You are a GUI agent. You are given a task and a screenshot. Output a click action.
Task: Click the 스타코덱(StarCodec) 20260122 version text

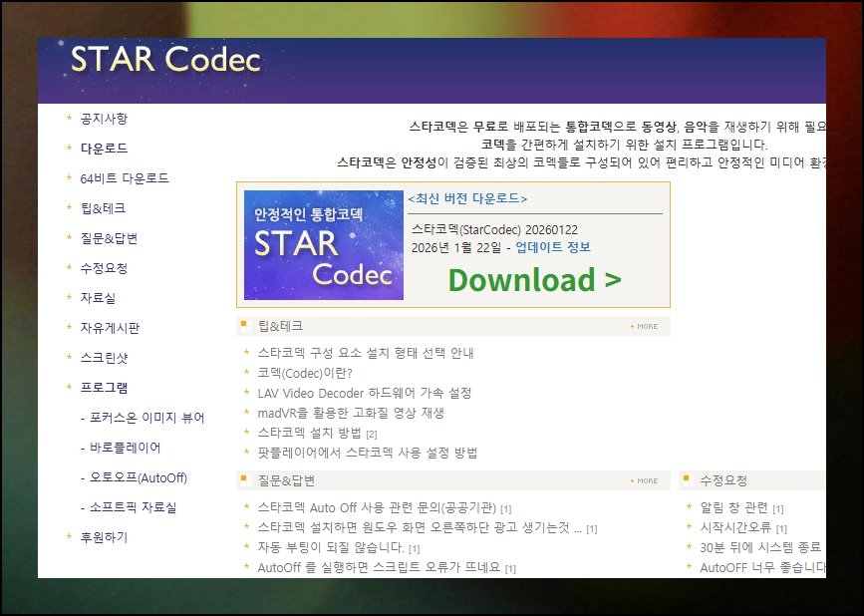(494, 230)
